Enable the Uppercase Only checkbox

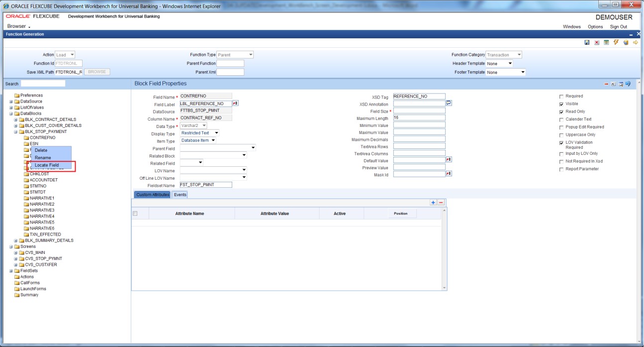coord(561,135)
